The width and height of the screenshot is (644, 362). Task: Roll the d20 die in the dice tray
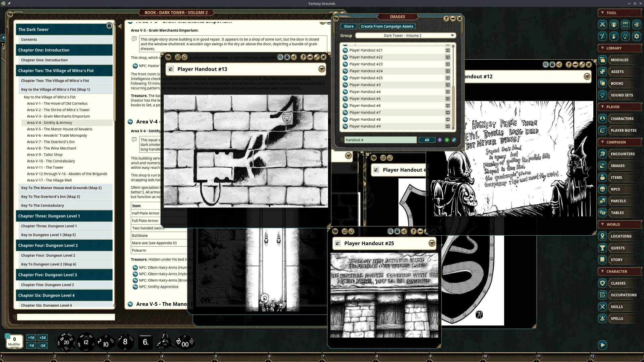66,342
